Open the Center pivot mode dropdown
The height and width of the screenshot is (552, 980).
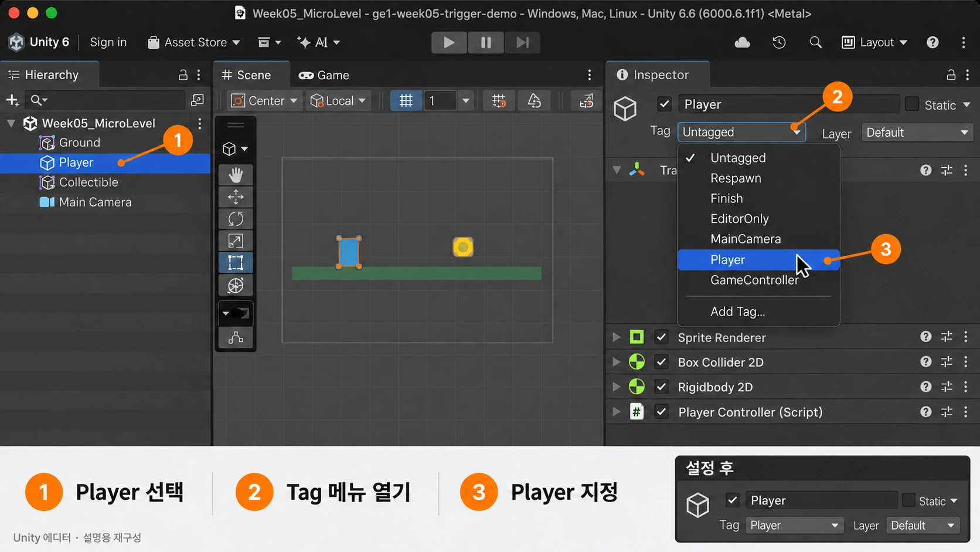[x=264, y=101]
